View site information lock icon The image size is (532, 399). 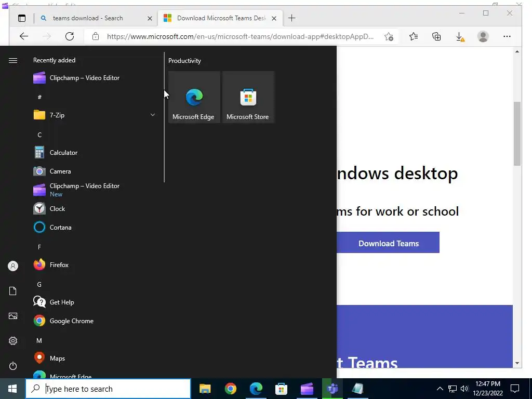pos(96,36)
